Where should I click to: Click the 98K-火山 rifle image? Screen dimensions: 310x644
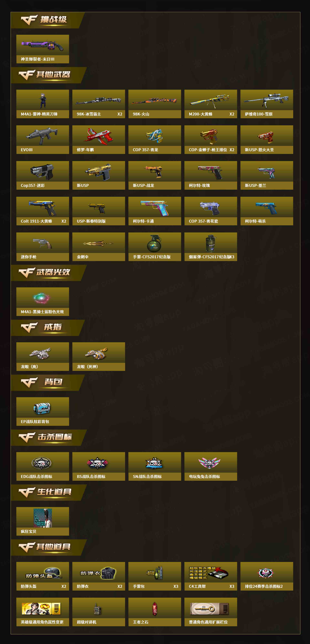[x=154, y=101]
